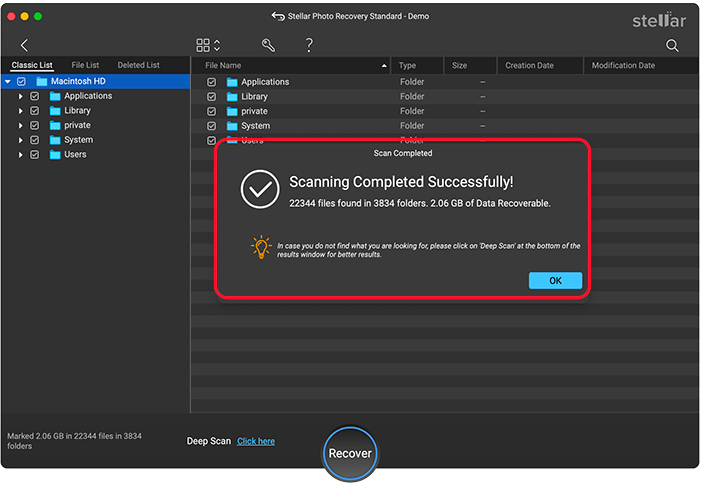Screen dimensions: 701x484
Task: Select the Classic List tab
Action: (32, 65)
